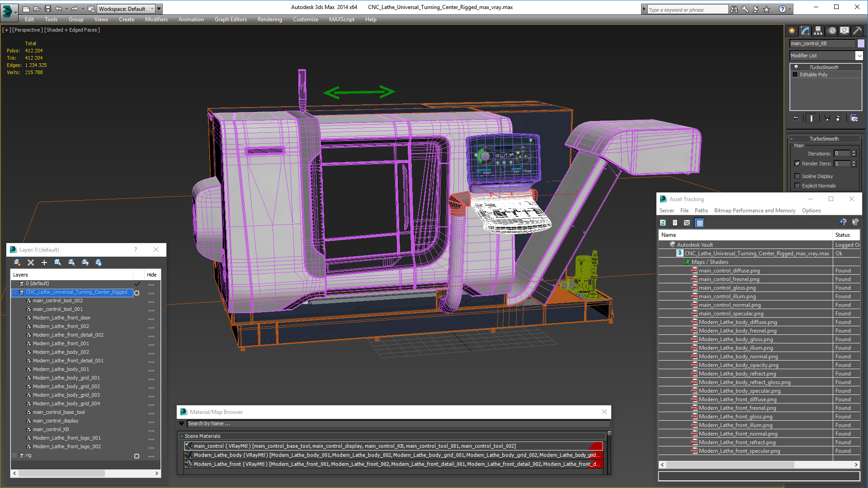Toggle the Render Iters checkbox
This screenshot has height=488, width=868.
click(x=797, y=164)
